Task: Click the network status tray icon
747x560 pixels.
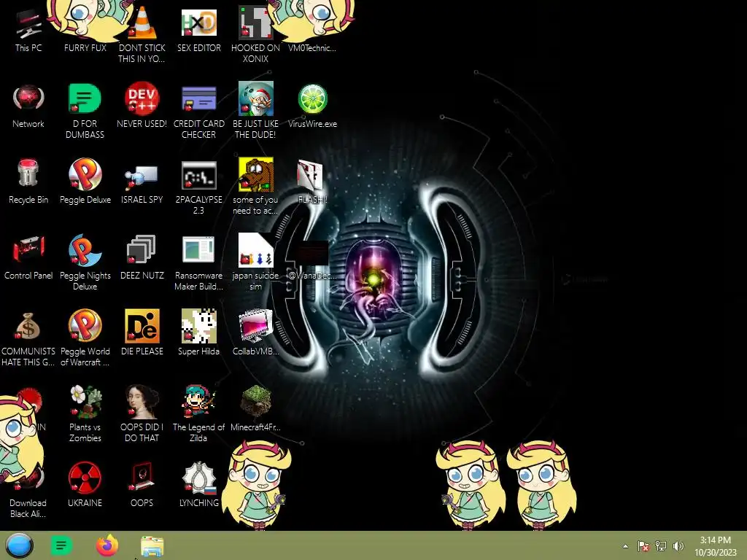Action: tap(661, 545)
